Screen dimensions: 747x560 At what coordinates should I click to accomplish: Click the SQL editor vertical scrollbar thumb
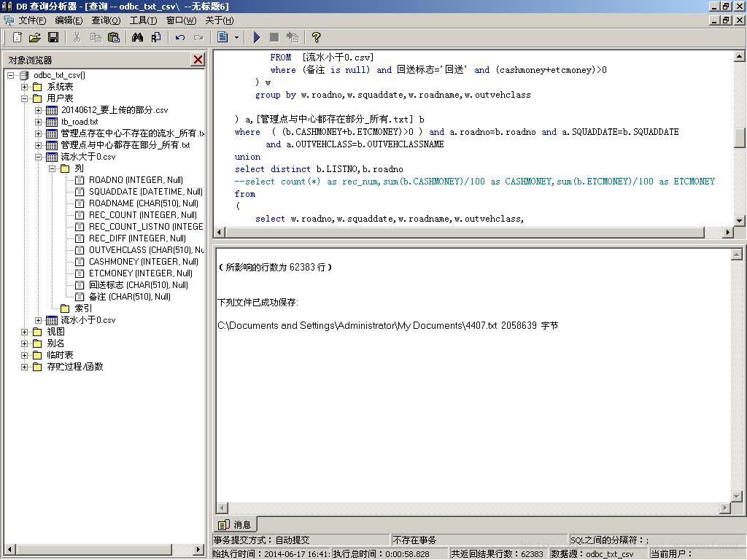(740, 138)
